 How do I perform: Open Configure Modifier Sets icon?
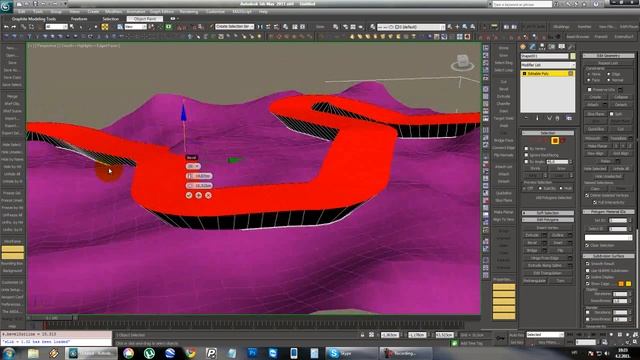point(569,118)
